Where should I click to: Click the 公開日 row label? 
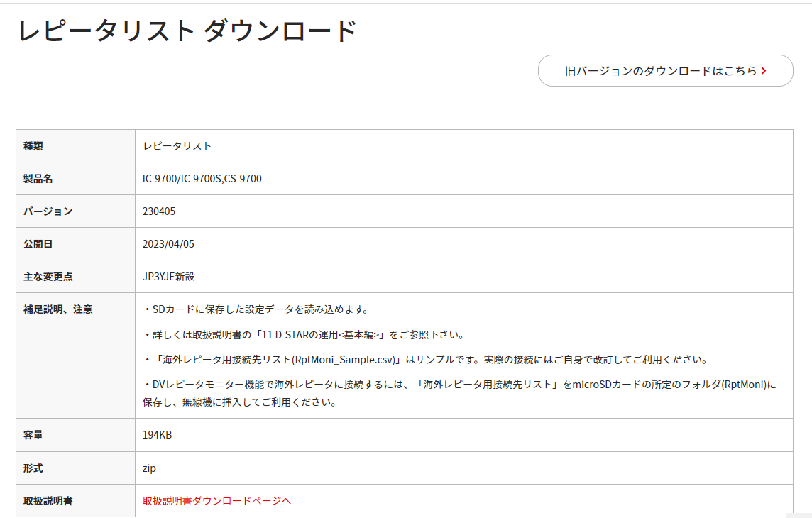pyautogui.click(x=38, y=243)
